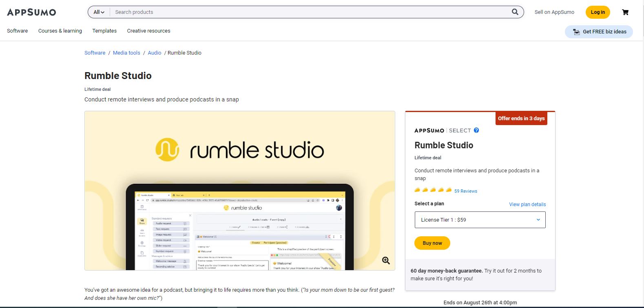Open the shopping cart icon
644x308 pixels.
pyautogui.click(x=625, y=12)
